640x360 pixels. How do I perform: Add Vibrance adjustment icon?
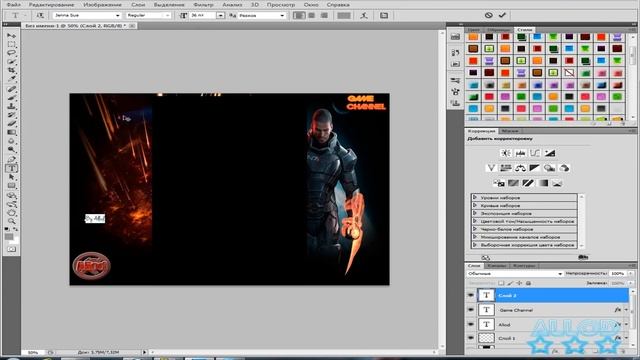[491, 168]
